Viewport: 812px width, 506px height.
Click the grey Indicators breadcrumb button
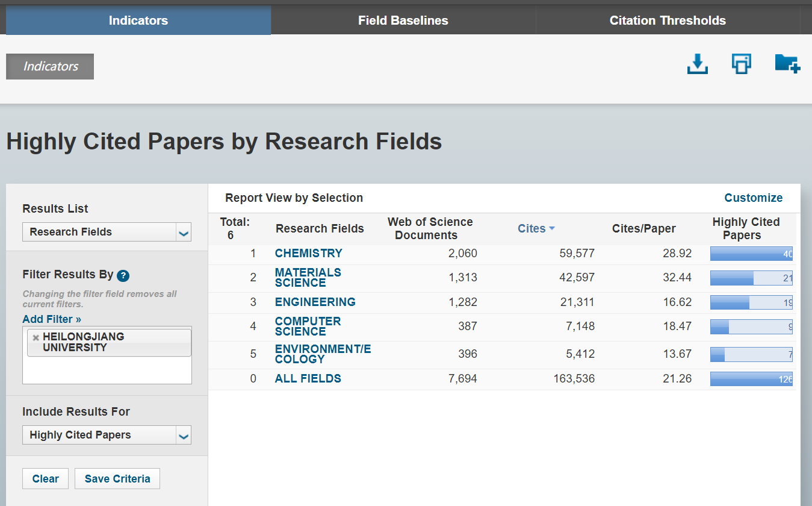(x=50, y=66)
